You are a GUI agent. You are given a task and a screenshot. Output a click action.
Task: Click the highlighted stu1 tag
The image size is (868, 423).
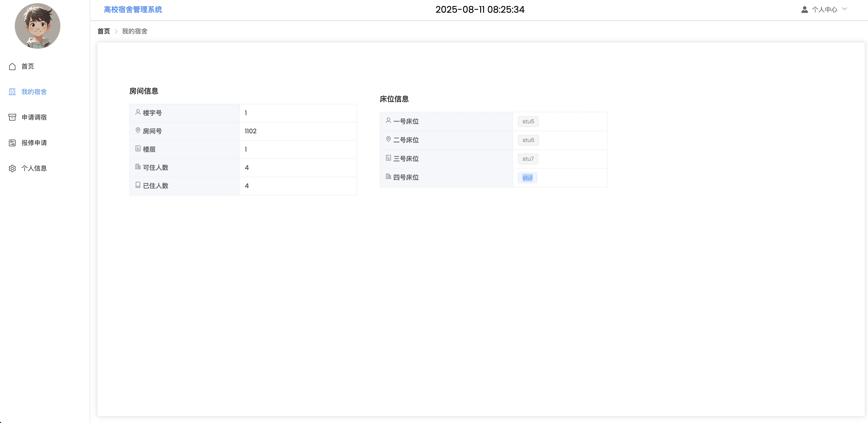pos(527,178)
